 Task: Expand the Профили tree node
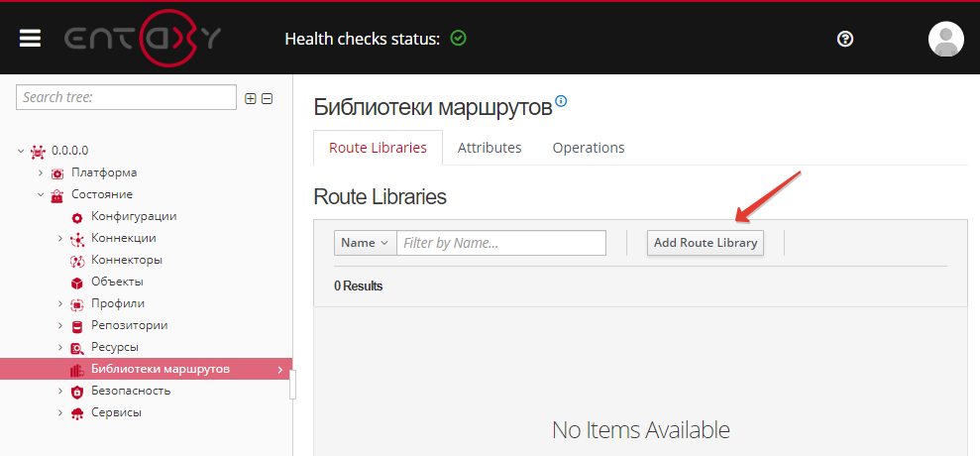60,304
